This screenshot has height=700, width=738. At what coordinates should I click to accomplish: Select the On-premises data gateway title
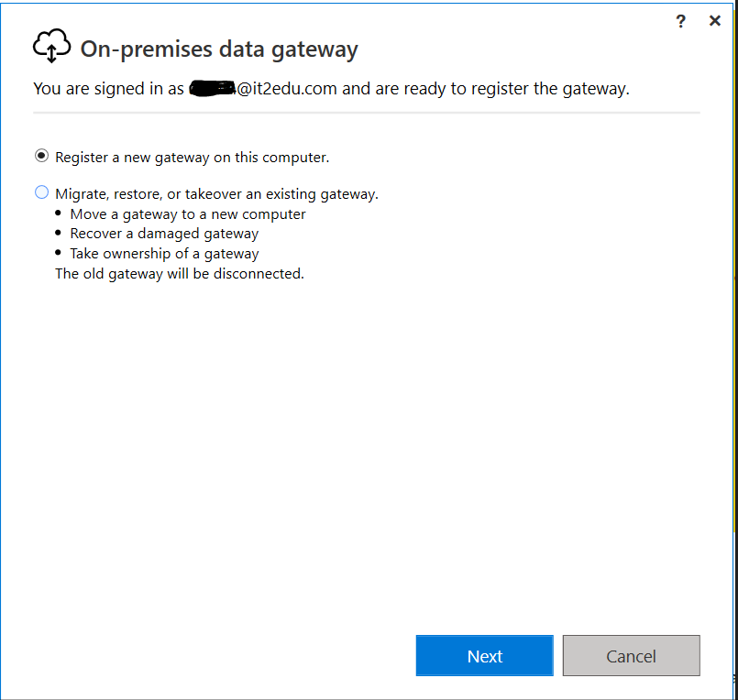point(216,49)
